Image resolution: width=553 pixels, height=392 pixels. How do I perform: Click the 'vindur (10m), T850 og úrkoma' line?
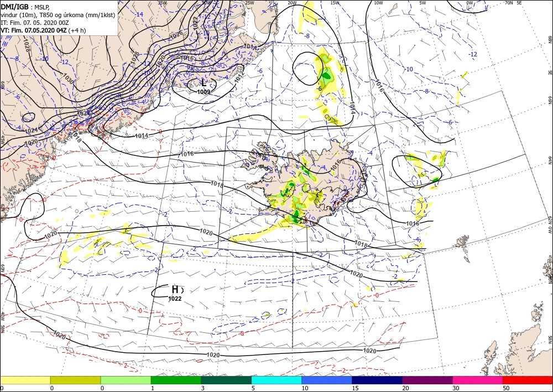(x=58, y=15)
